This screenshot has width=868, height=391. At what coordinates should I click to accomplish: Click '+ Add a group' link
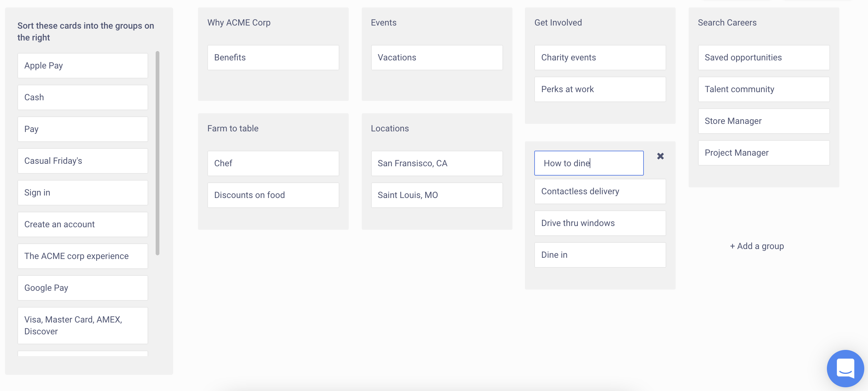point(757,246)
